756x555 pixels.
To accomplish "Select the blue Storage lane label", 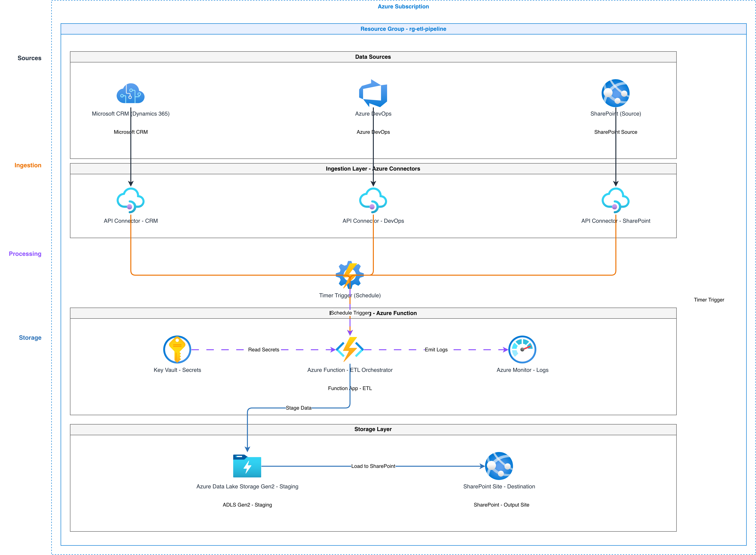I will (x=30, y=338).
